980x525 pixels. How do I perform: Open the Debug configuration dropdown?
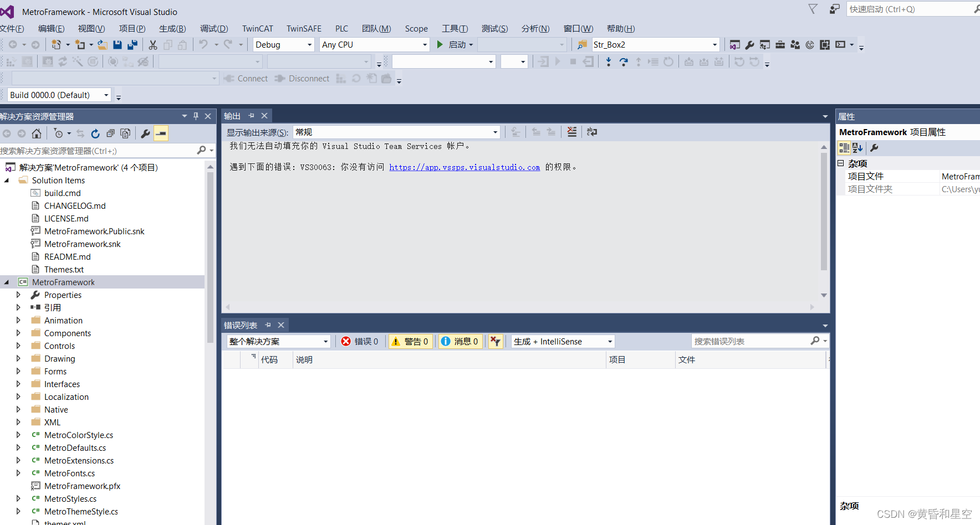pos(284,45)
